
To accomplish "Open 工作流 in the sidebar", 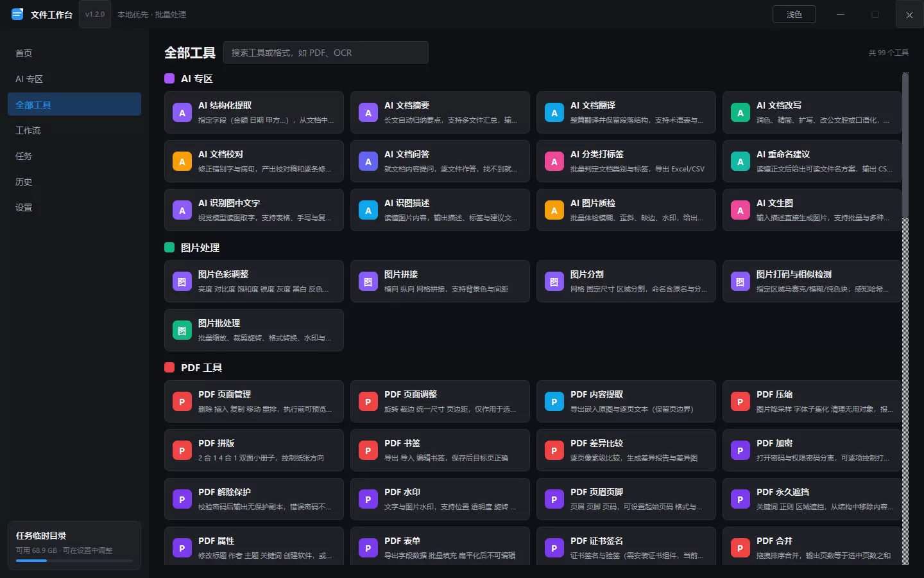I will click(74, 130).
